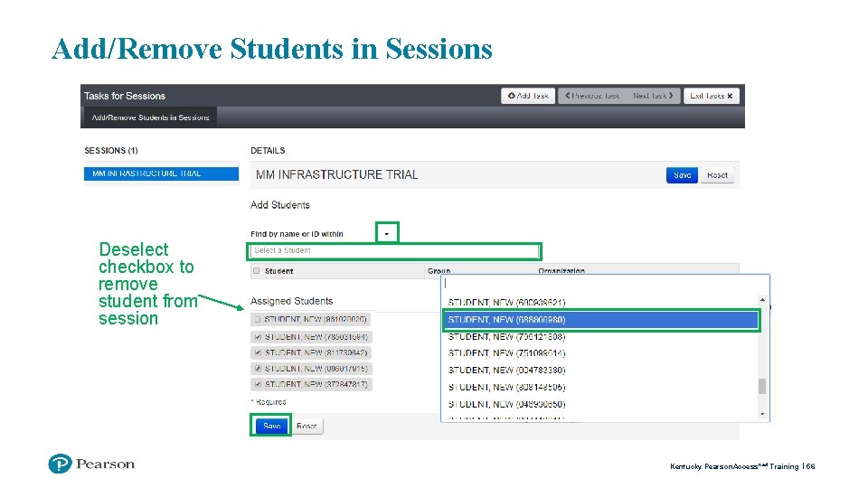Click the Organization column header
The image size is (868, 488).
coord(561,270)
